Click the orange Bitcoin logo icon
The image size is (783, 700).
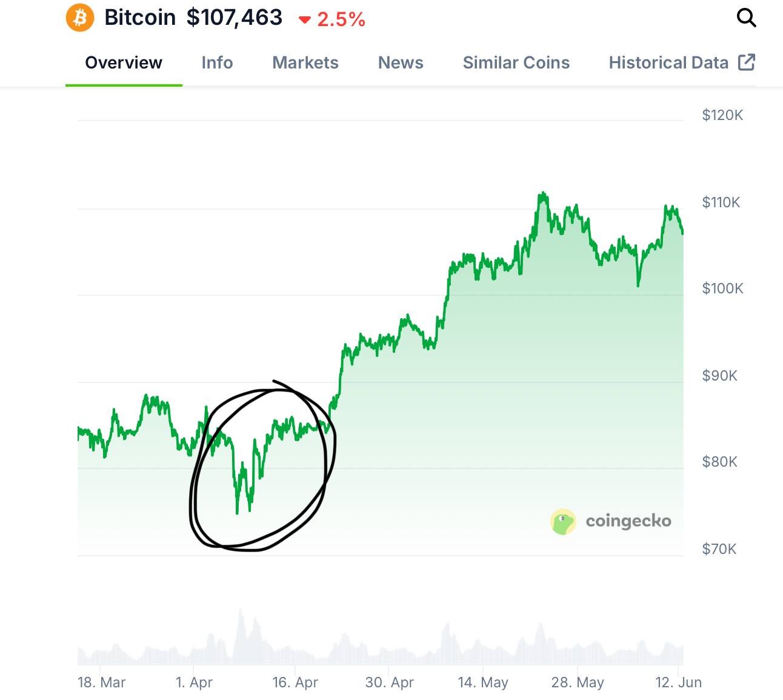pos(80,18)
